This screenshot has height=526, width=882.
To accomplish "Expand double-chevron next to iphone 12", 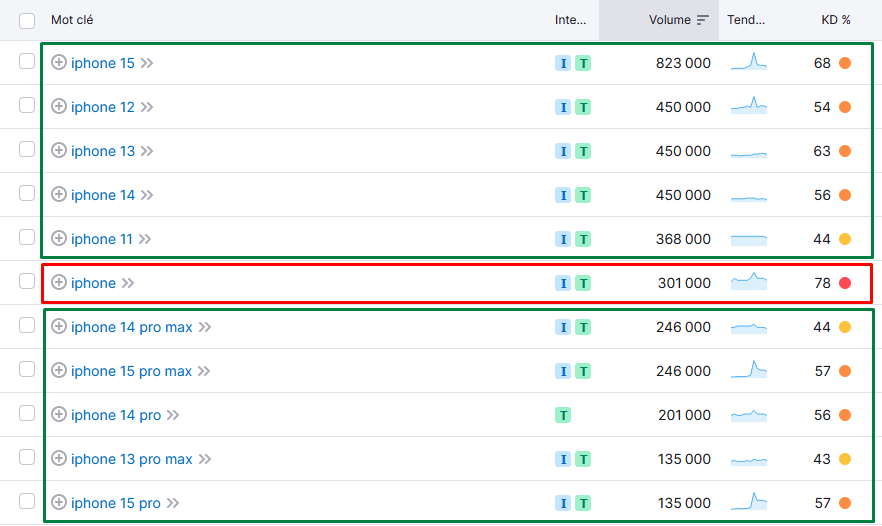I will [x=147, y=107].
